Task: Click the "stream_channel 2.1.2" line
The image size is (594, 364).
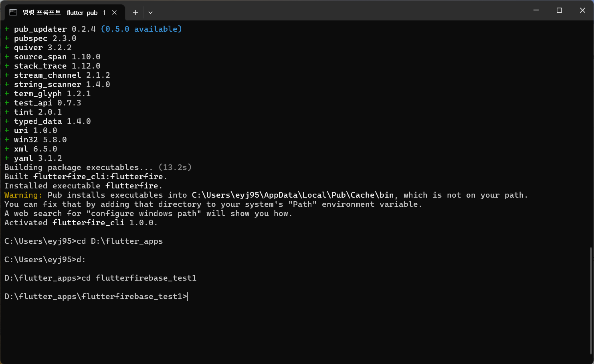Action: pos(57,75)
